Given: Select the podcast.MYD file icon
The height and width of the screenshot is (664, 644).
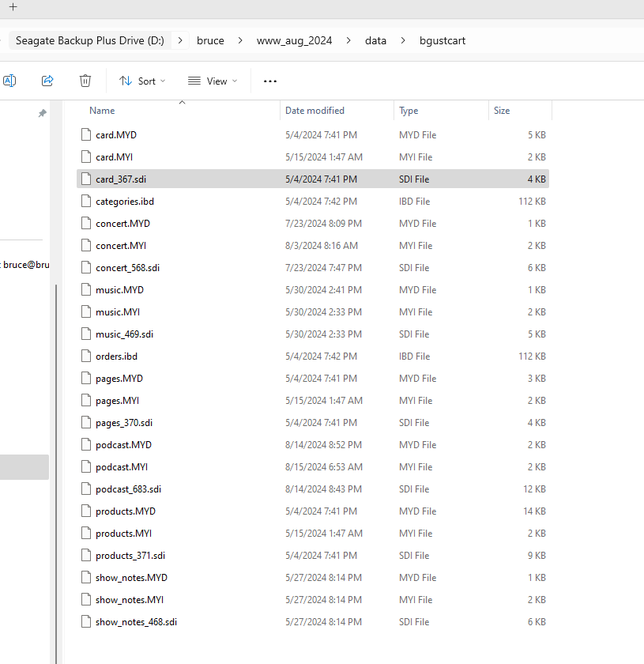Looking at the screenshot, I should 86,444.
